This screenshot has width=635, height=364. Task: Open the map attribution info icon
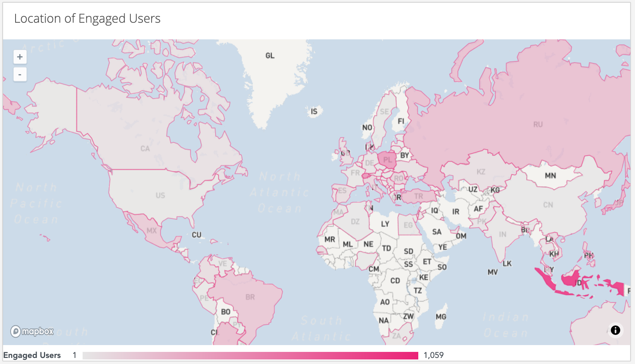615,330
